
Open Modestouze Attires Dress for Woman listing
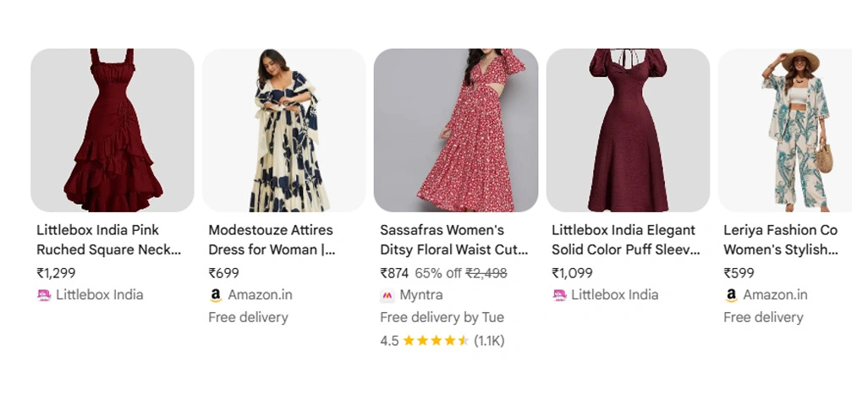coord(272,240)
